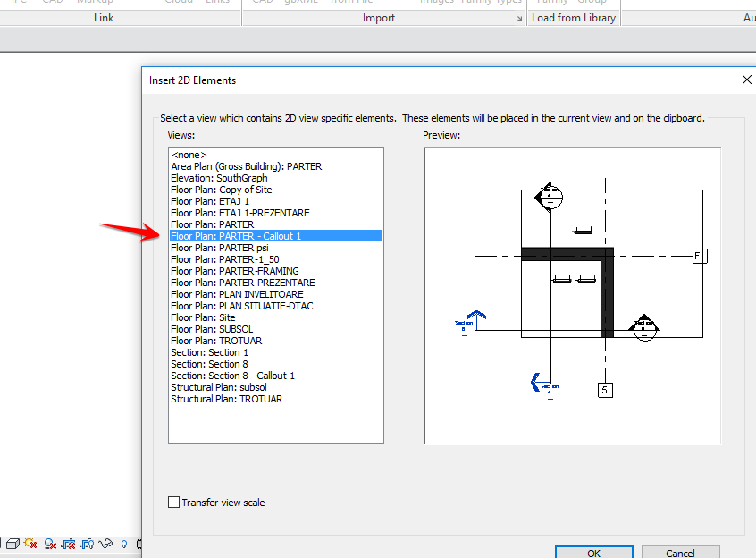The width and height of the screenshot is (756, 558).
Task: Toggle Shadows in view control bar
Action: [49, 543]
